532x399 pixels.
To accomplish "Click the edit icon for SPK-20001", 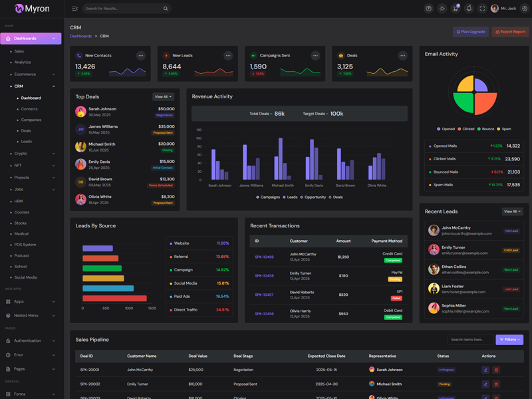I will click(485, 370).
